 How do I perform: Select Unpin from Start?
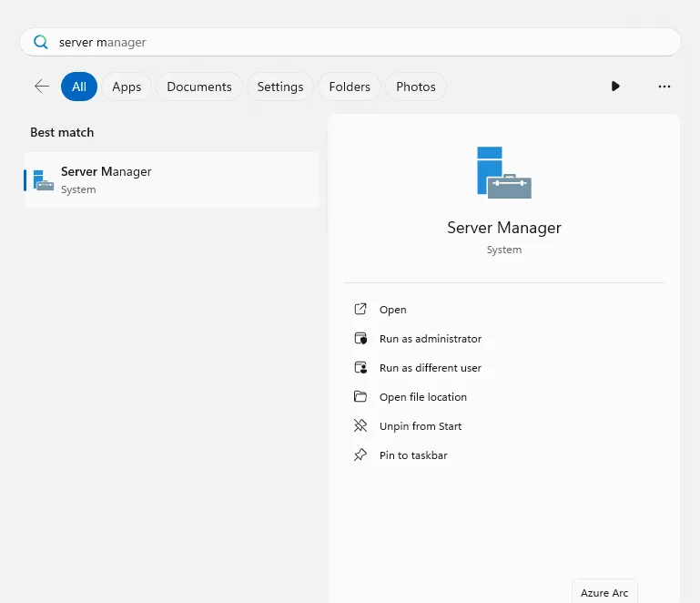pos(420,426)
